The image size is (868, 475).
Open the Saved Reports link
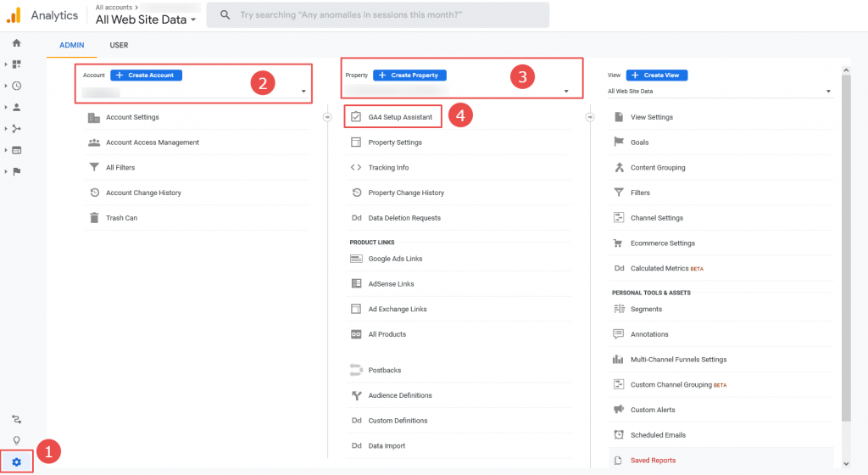pos(653,461)
